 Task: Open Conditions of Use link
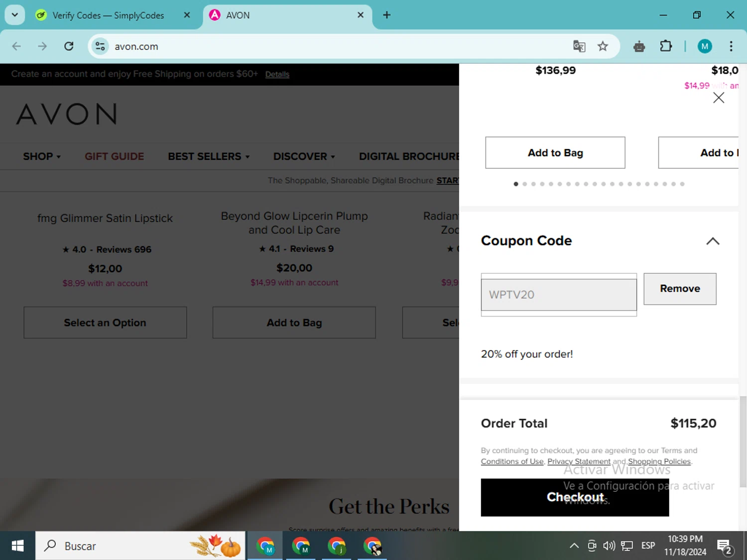(x=512, y=461)
